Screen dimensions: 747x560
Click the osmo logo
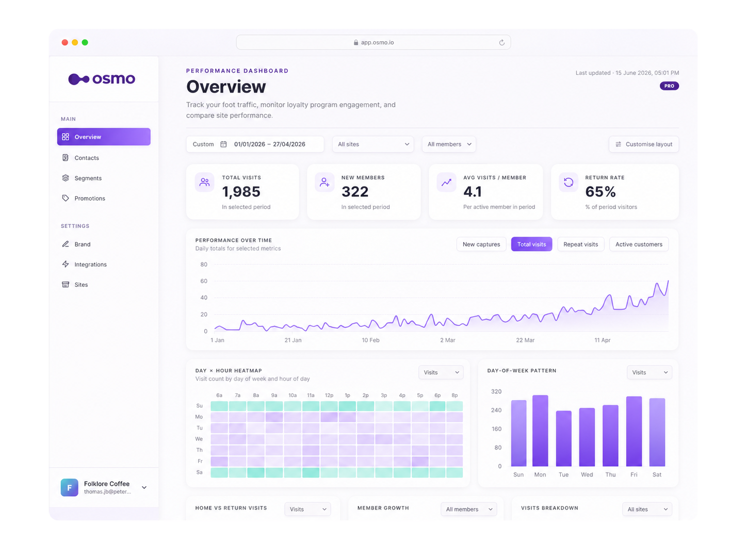(x=102, y=79)
